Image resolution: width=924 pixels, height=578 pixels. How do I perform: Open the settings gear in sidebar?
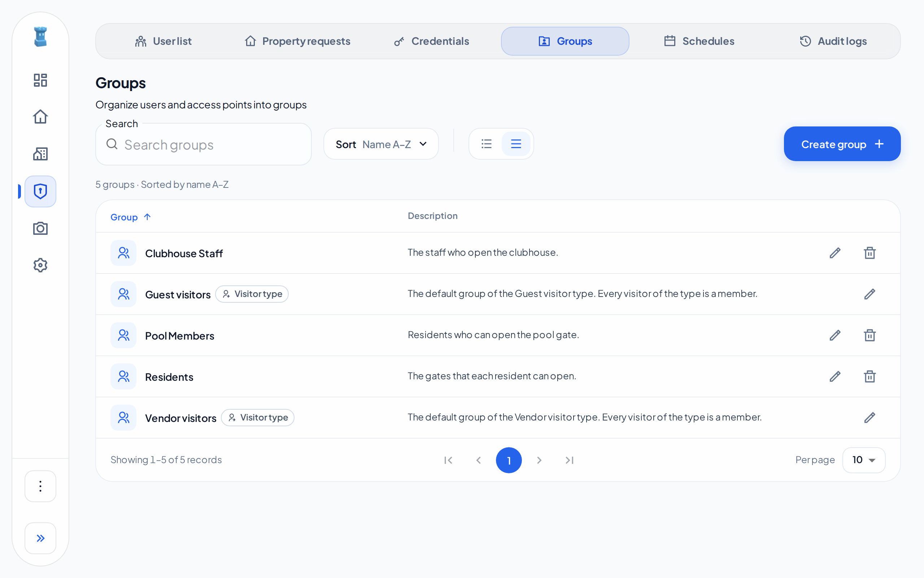point(40,265)
